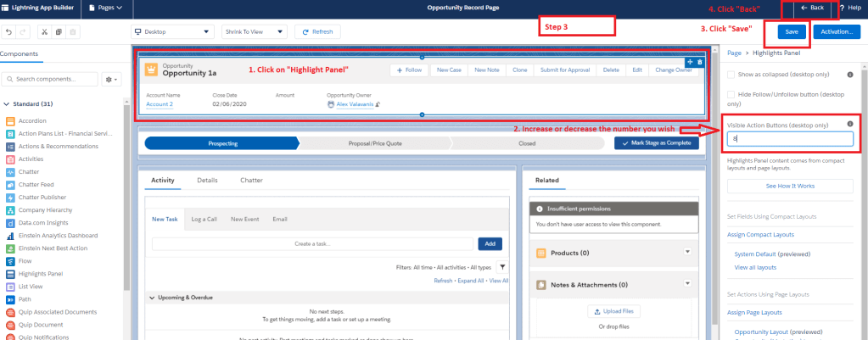Click info icon beside Visible Action Buttons
Screen dimensions: 868x340
pyautogui.click(x=850, y=124)
